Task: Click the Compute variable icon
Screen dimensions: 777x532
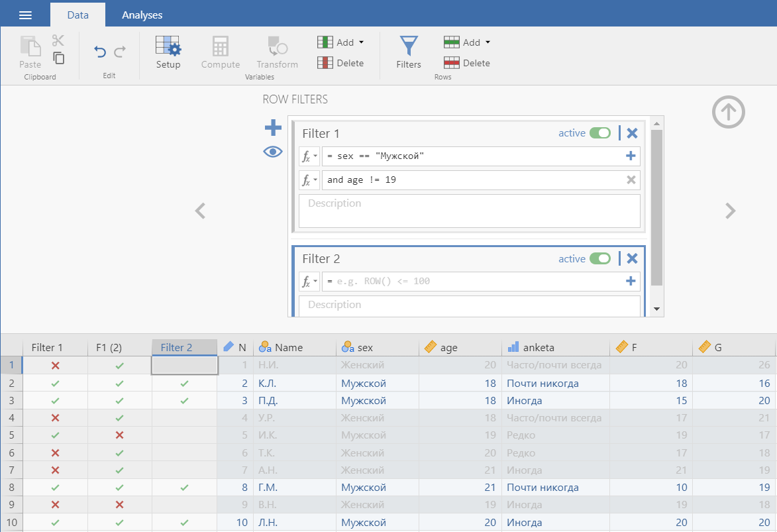Action: (221, 52)
